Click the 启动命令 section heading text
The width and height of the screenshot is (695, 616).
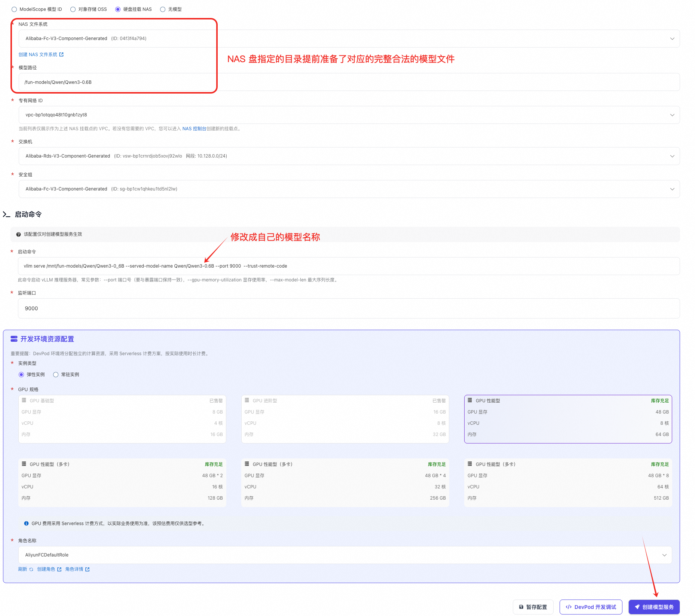pos(28,214)
